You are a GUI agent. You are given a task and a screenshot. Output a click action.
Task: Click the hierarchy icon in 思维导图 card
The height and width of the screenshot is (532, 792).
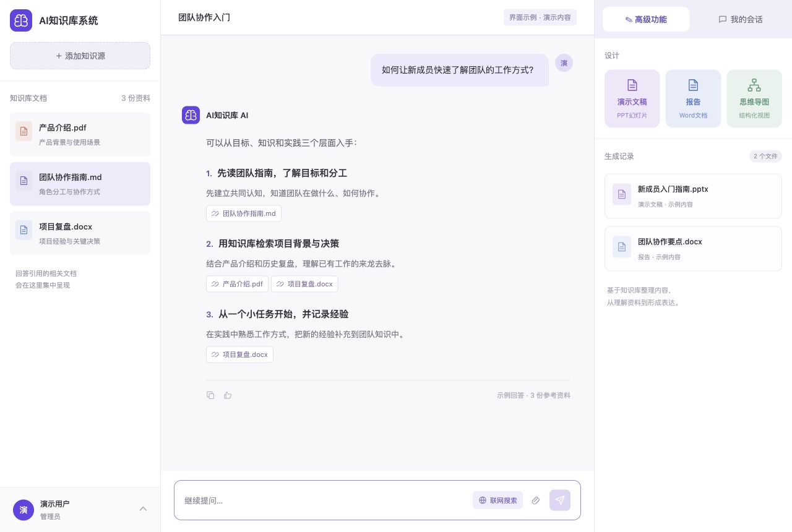pyautogui.click(x=754, y=85)
